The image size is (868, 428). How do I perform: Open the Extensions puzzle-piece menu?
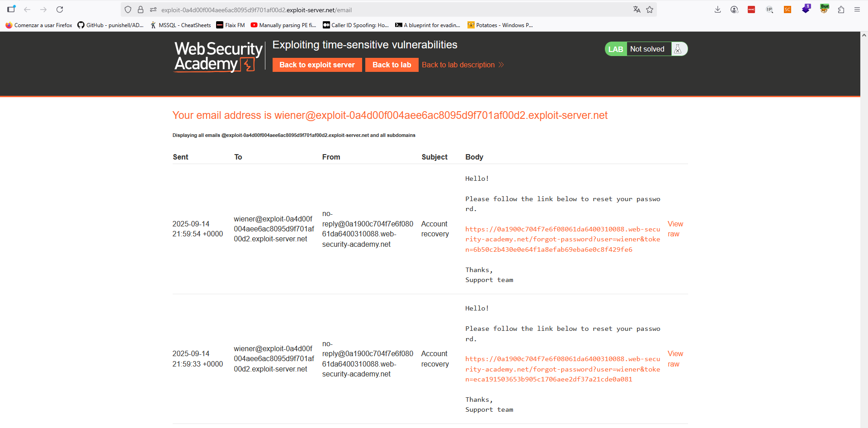841,9
